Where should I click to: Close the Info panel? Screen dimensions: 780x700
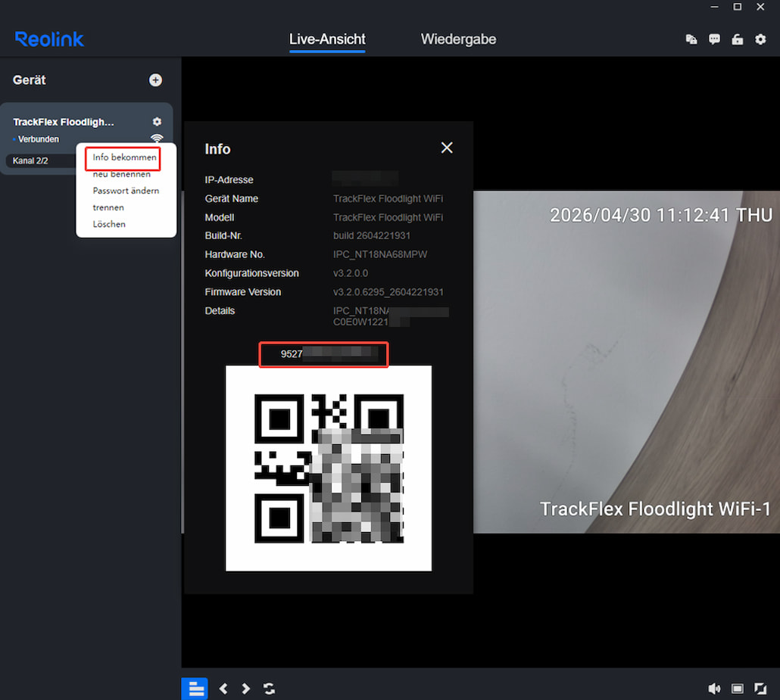[x=447, y=148]
